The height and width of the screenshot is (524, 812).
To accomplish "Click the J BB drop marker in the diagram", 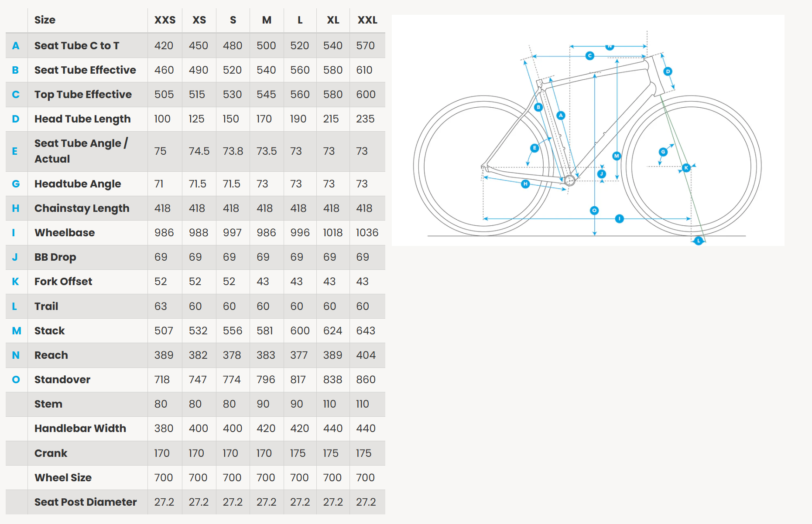I will click(x=602, y=174).
